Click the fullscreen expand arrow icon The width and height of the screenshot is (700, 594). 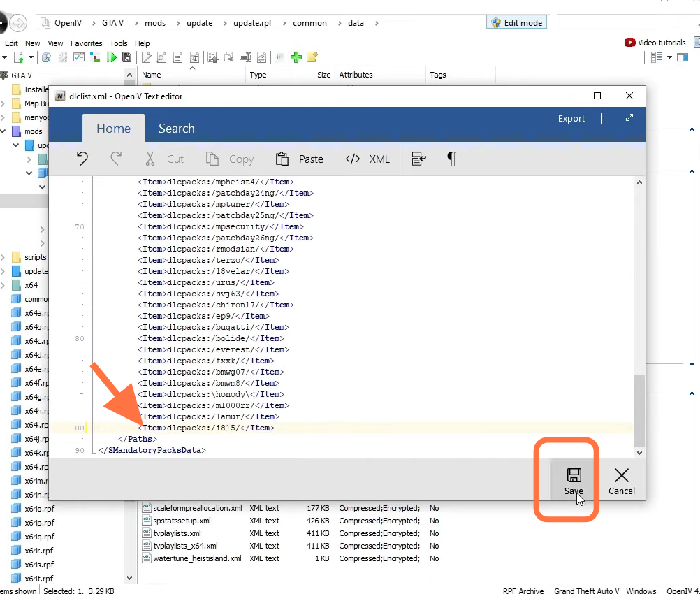pos(629,118)
